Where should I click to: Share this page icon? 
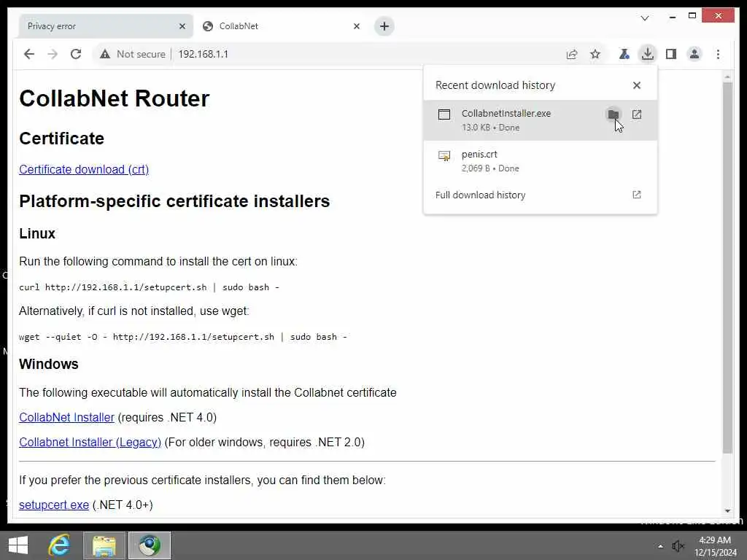(x=572, y=54)
